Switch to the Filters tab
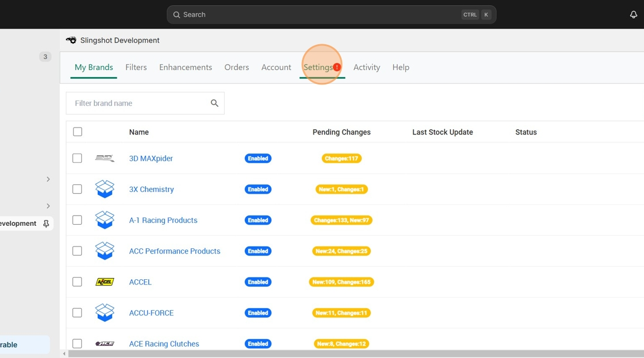644x358 pixels. point(136,67)
